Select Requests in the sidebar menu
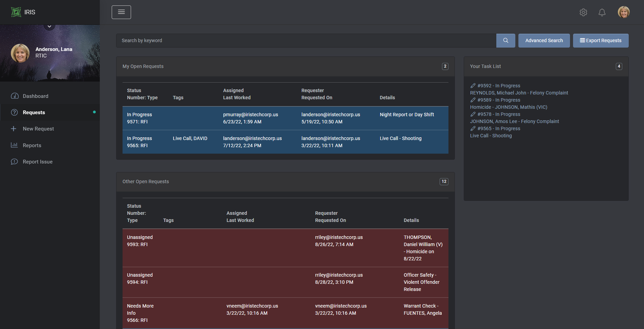Image resolution: width=644 pixels, height=329 pixels. pos(34,112)
